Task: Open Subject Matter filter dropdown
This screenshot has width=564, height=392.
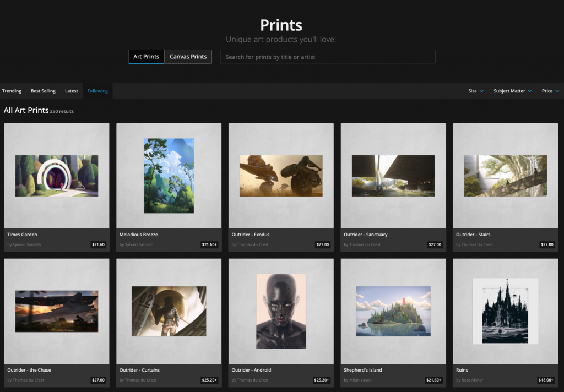Action: pyautogui.click(x=512, y=91)
